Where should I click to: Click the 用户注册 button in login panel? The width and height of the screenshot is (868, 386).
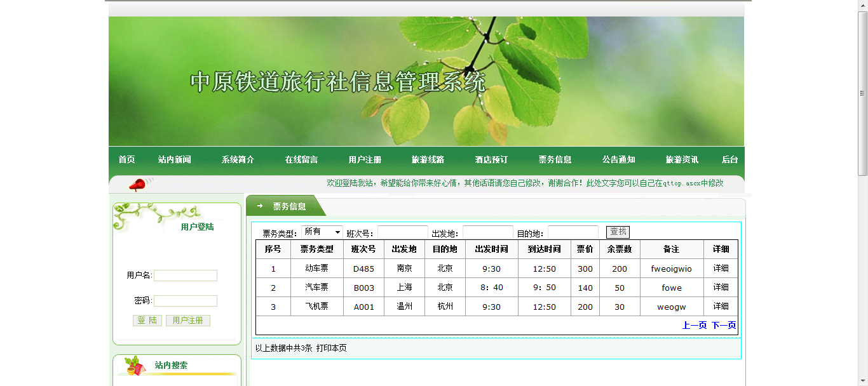pyautogui.click(x=188, y=321)
